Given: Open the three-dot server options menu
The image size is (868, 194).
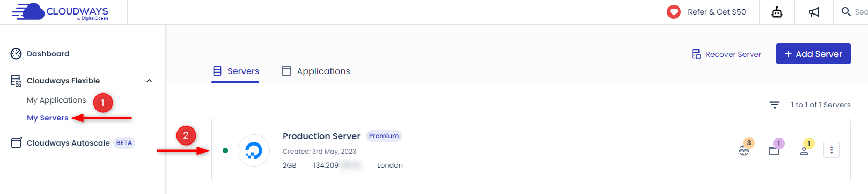Looking at the screenshot, I should coord(832,150).
